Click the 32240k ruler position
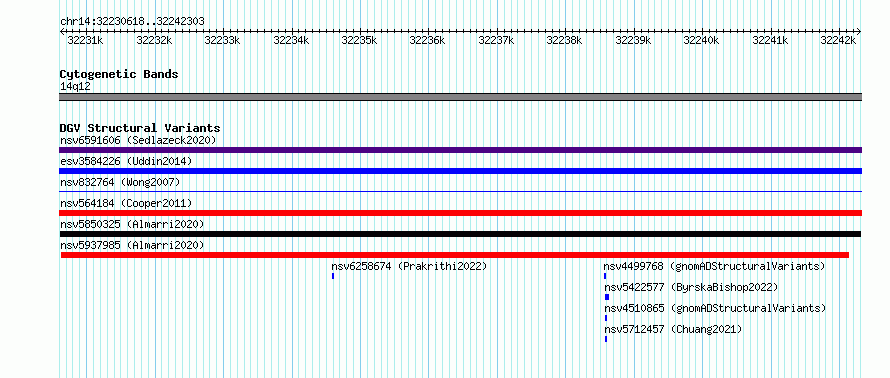This screenshot has height=378, width=890. [701, 40]
